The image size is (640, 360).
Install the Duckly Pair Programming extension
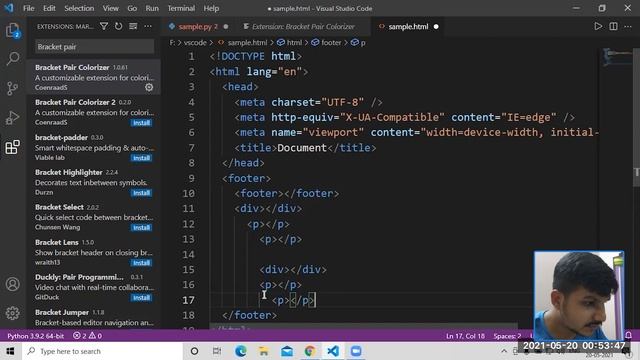pyautogui.click(x=141, y=297)
